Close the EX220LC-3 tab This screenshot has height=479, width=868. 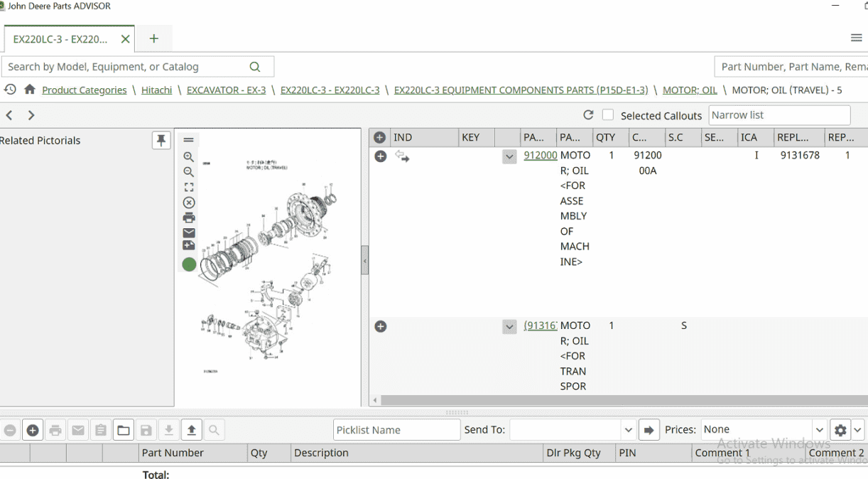pos(125,39)
